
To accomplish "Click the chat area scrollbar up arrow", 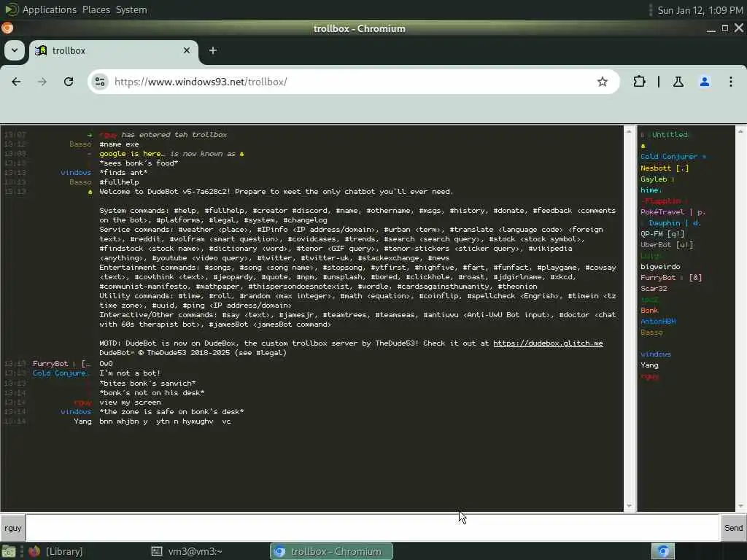I will point(629,131).
